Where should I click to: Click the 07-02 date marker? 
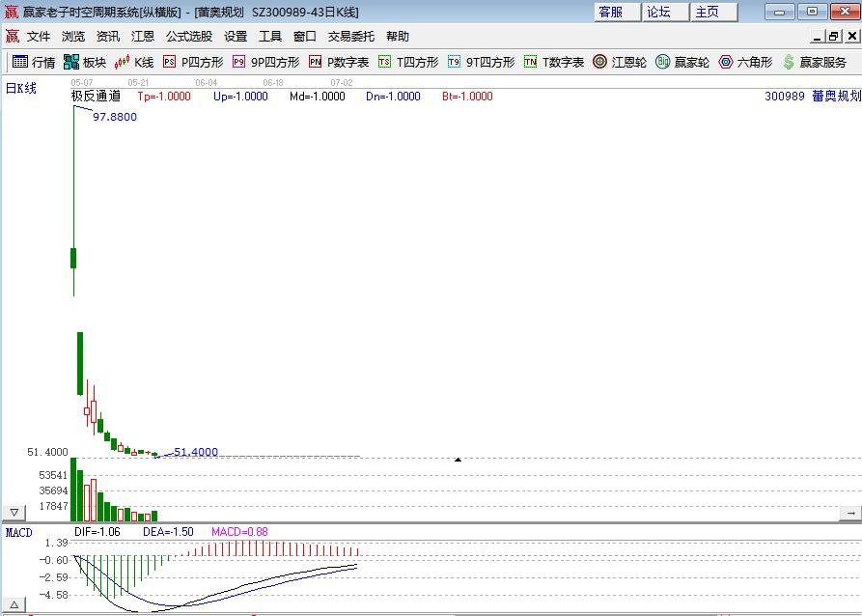click(x=342, y=82)
